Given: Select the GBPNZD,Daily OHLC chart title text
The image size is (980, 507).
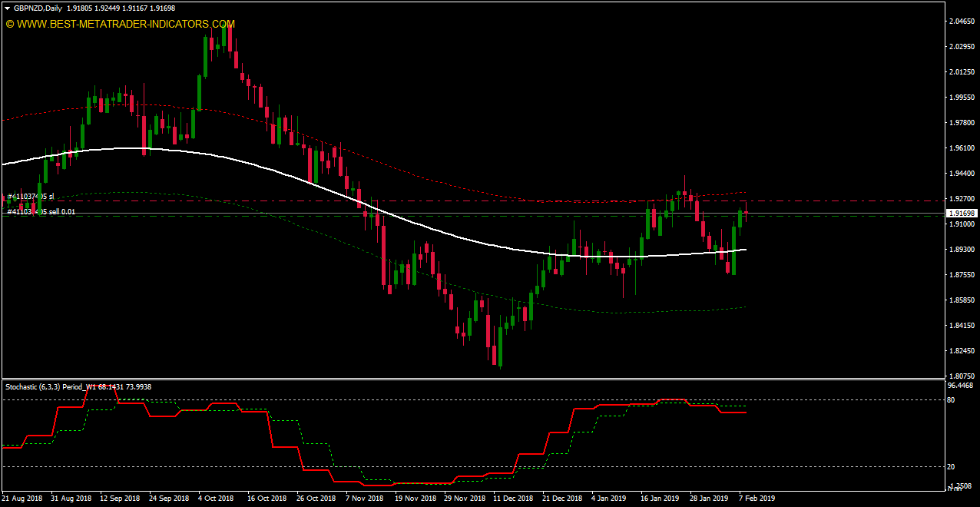Looking at the screenshot, I should [x=94, y=8].
